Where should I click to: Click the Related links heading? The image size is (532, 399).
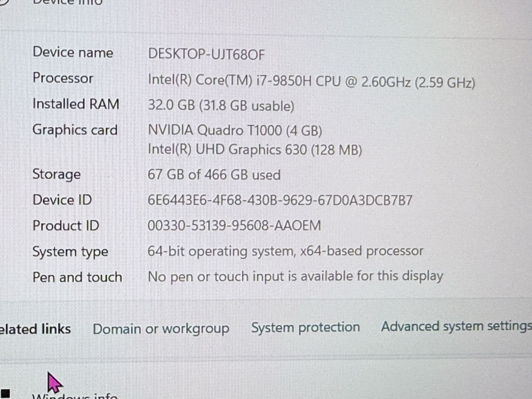click(35, 329)
